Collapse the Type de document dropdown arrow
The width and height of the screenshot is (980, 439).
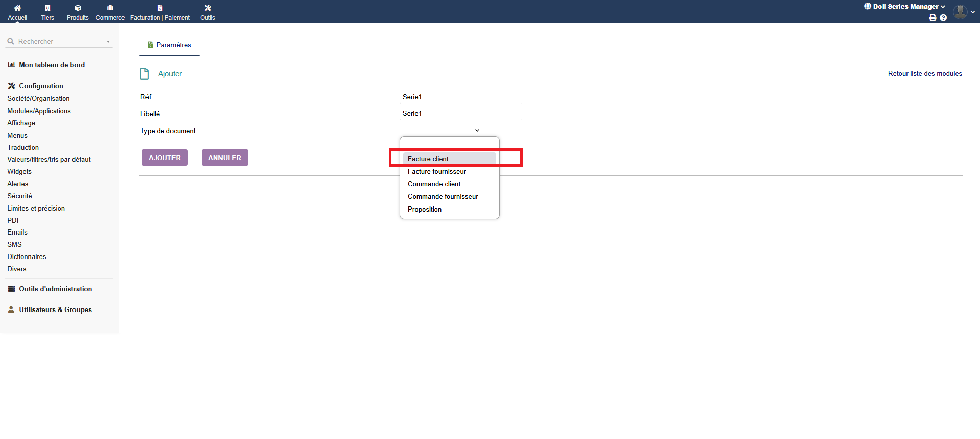click(477, 131)
